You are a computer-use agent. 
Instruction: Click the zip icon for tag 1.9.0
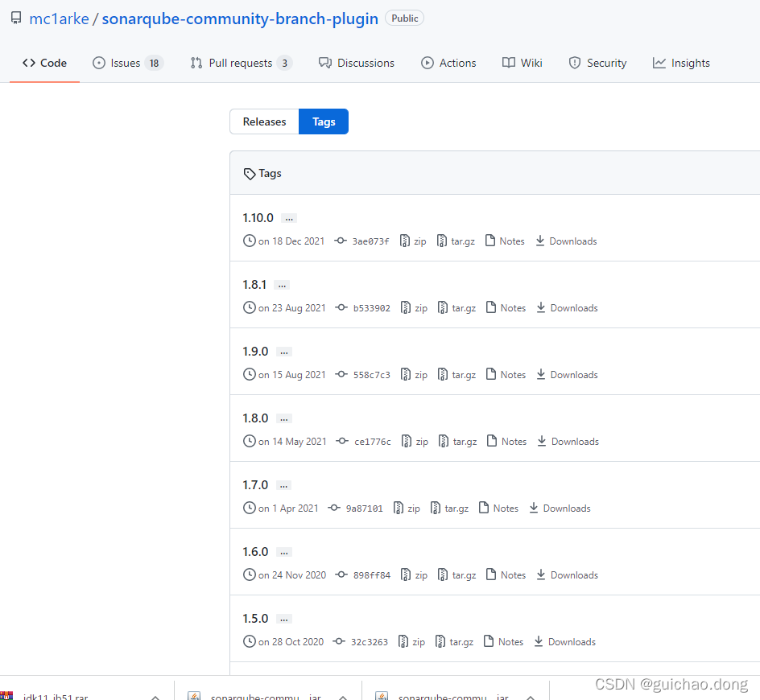coord(406,374)
